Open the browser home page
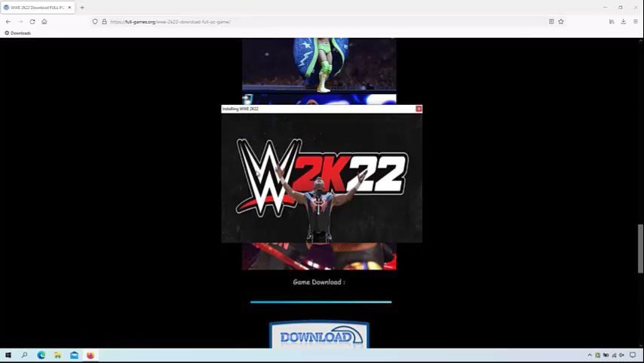This screenshot has width=644, height=363. 44,22
